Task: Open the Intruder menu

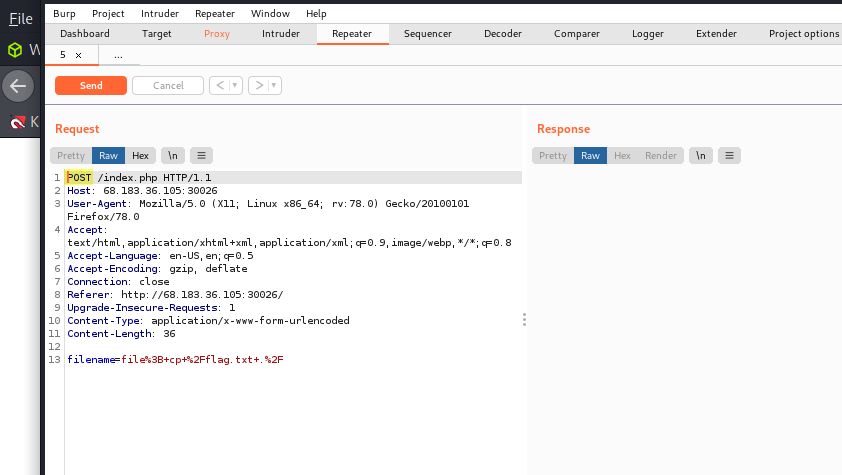Action: pyautogui.click(x=159, y=13)
